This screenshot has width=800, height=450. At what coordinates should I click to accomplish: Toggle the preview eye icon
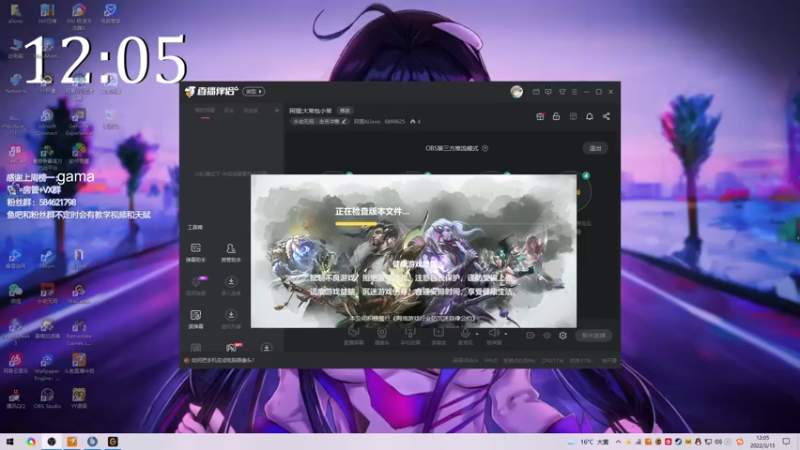click(x=546, y=335)
